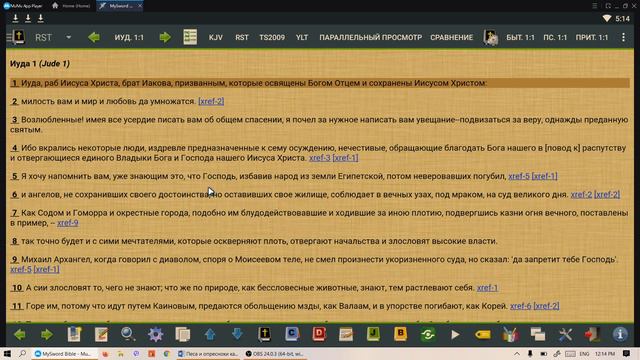Viewport: 640px width, 360px height.
Task: Open the yellow tag icon
Action: (x=482, y=334)
